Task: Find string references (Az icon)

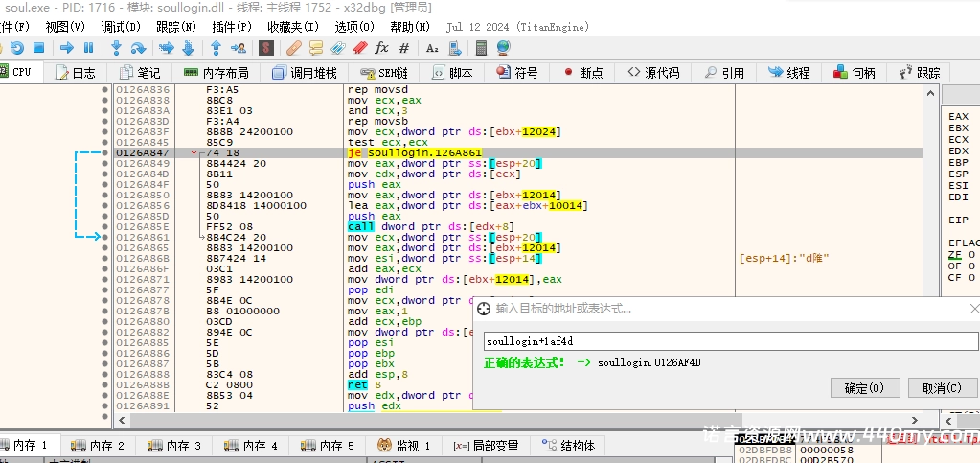Action: click(432, 48)
